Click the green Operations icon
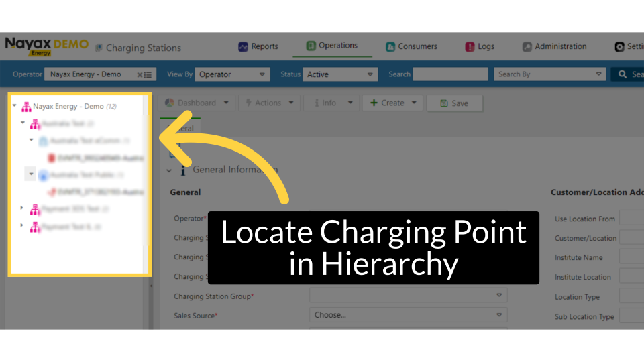Viewport: 644px width, 362px height. pyautogui.click(x=311, y=46)
